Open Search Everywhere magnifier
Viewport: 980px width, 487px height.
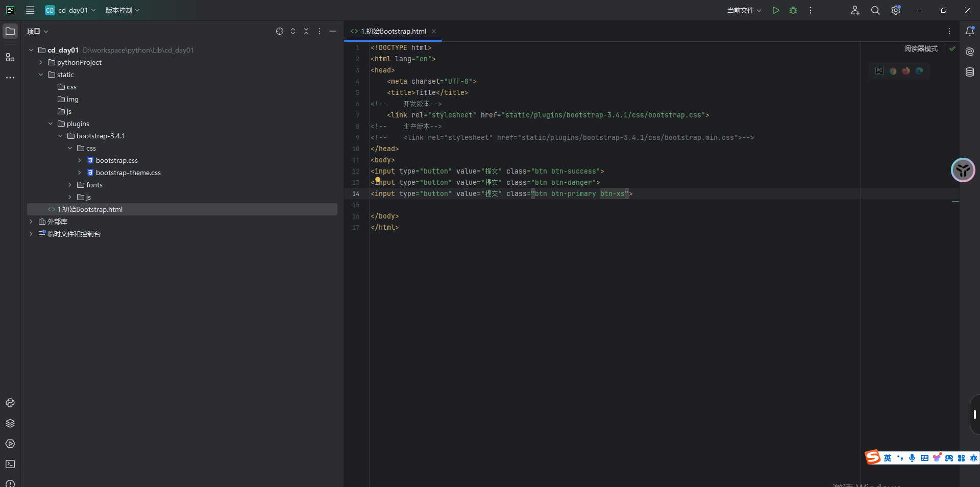pyautogui.click(x=875, y=10)
